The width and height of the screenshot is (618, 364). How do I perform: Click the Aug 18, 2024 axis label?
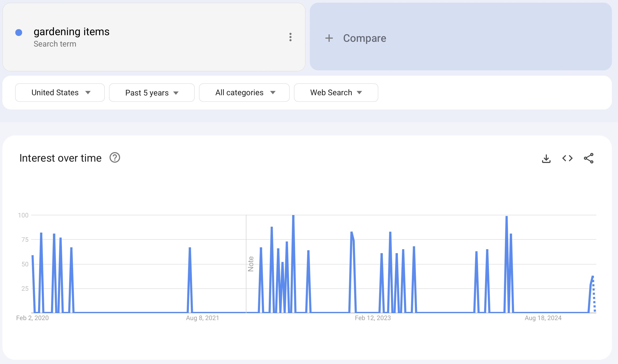click(x=543, y=318)
